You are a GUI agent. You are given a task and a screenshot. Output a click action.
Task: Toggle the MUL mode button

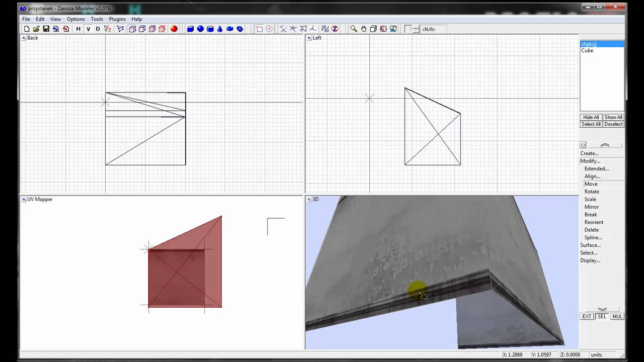tap(617, 316)
